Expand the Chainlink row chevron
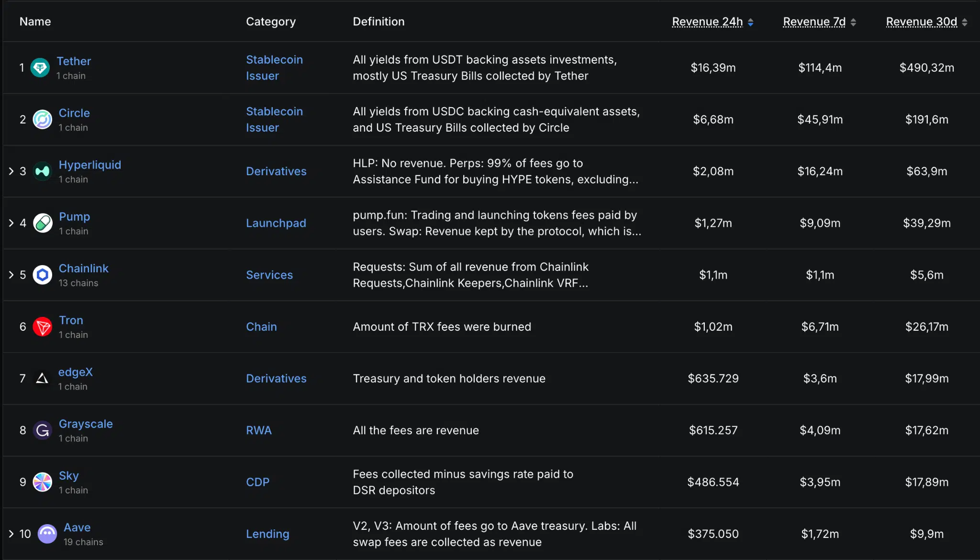 pyautogui.click(x=11, y=274)
